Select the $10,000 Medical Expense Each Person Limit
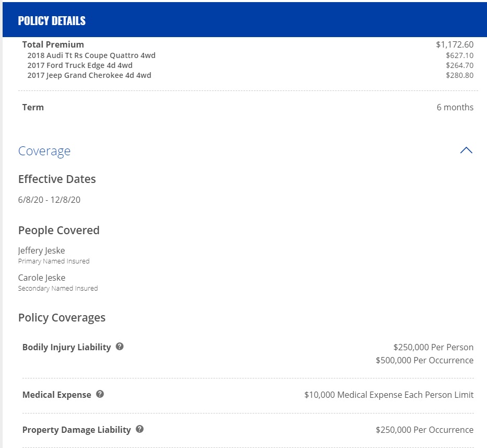The image size is (487, 448). [x=389, y=395]
